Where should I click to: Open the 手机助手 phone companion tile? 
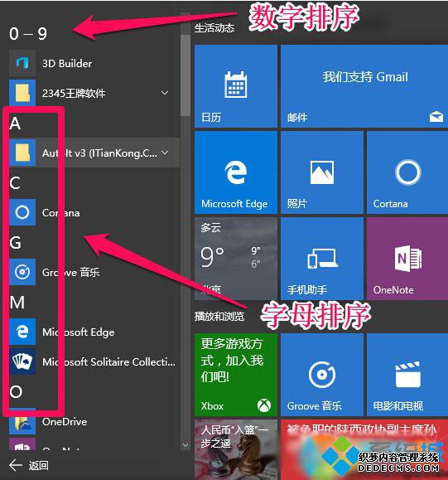click(x=322, y=259)
